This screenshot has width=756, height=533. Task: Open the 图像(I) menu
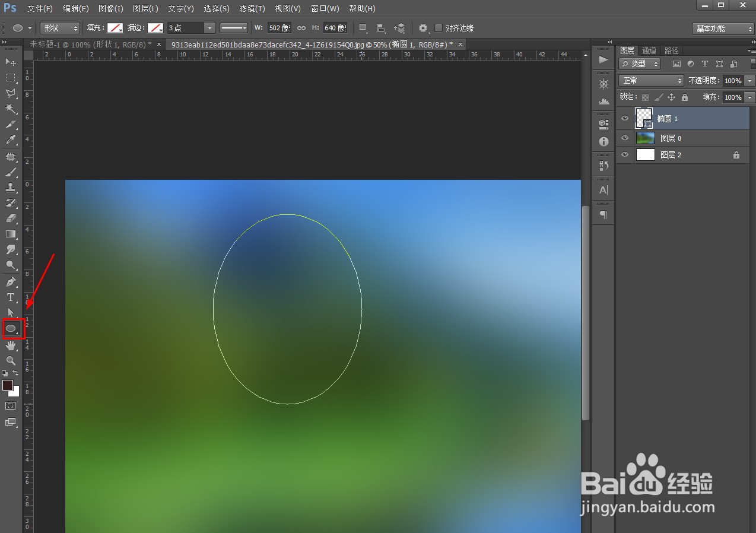111,8
